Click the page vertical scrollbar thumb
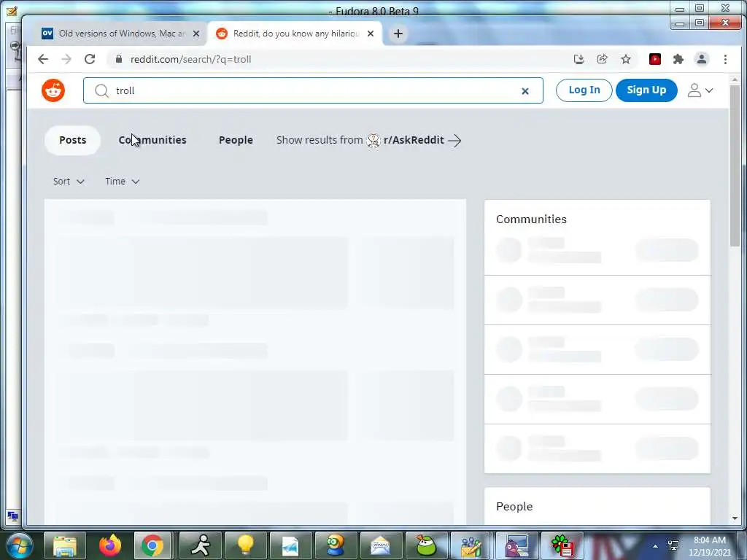The height and width of the screenshot is (560, 747). [735, 167]
